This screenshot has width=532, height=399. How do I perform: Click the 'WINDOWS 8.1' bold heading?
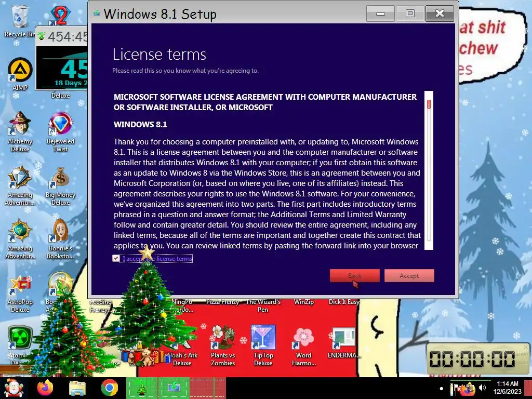140,125
